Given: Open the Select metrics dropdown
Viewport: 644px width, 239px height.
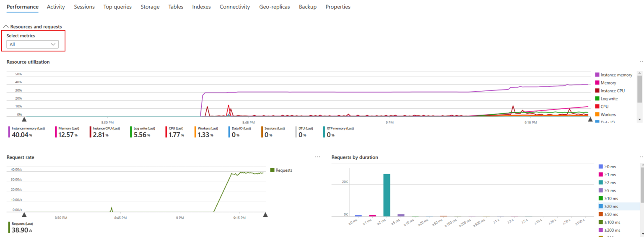Looking at the screenshot, I should click(x=32, y=44).
